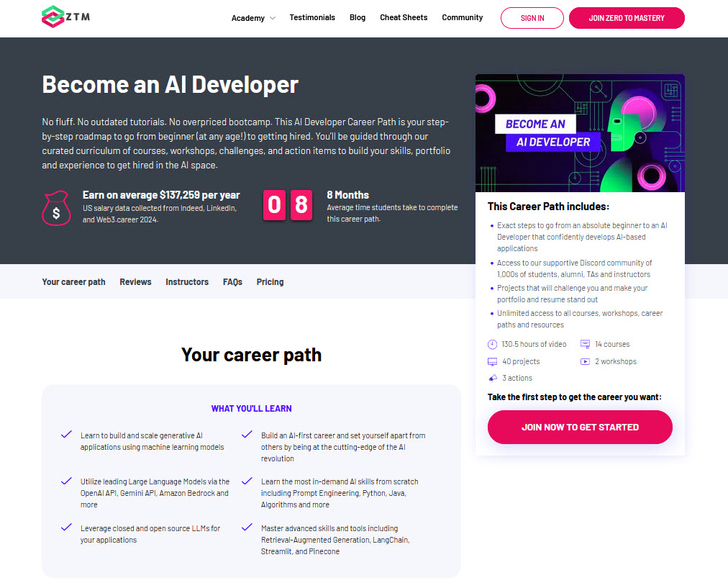This screenshot has height=588, width=728.
Task: Click the Sign In button
Action: [x=532, y=18]
